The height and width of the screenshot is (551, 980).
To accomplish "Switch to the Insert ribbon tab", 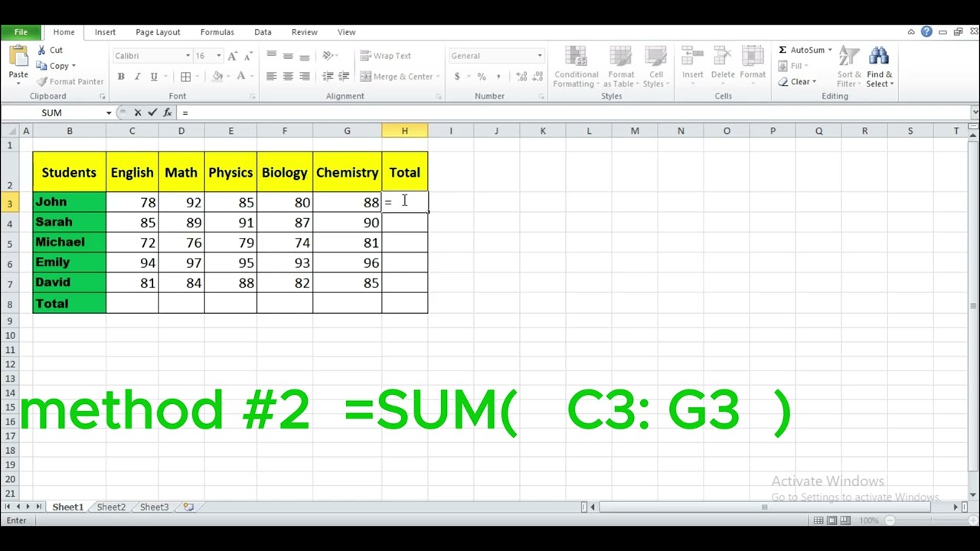I will click(105, 32).
